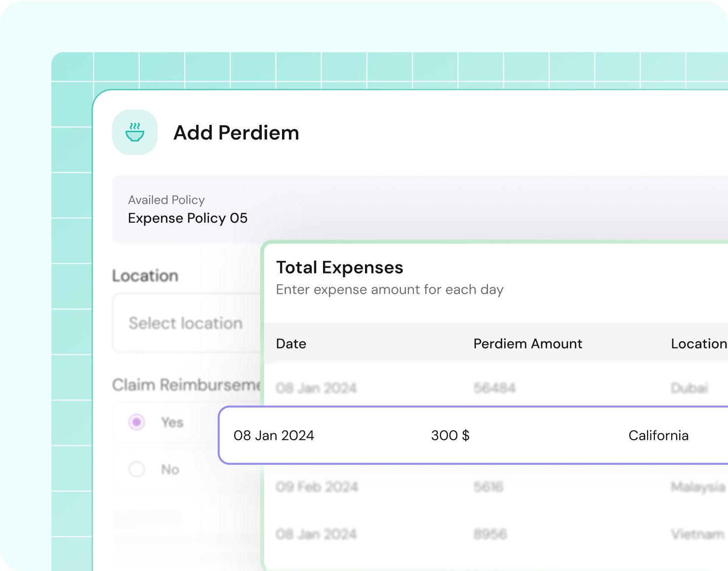The width and height of the screenshot is (728, 571).
Task: Click the 300 $ perdiem amount
Action: [x=450, y=435]
